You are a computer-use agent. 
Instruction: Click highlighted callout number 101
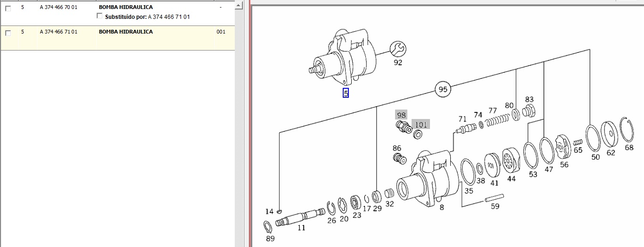(421, 125)
